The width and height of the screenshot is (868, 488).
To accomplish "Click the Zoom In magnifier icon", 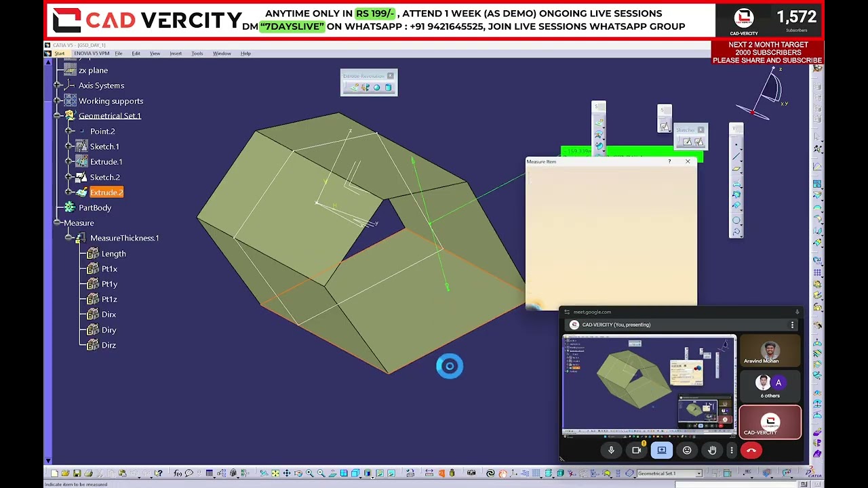I will click(x=309, y=473).
